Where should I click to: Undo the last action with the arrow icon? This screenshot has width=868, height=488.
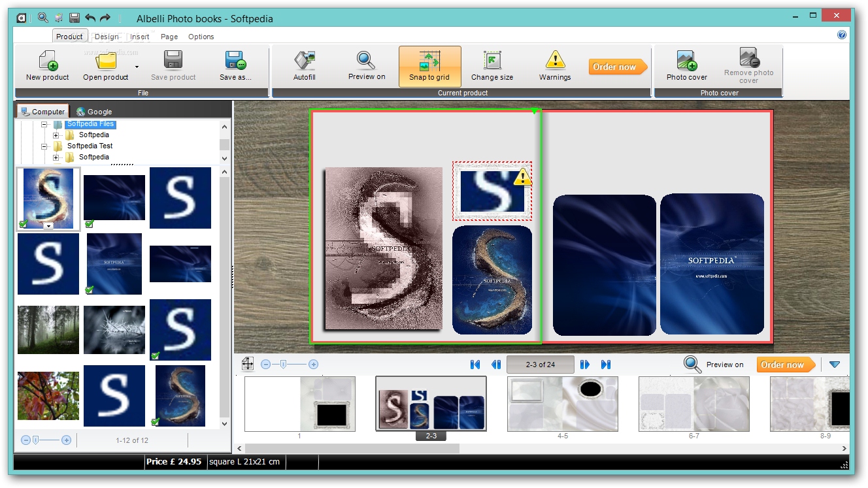(90, 18)
